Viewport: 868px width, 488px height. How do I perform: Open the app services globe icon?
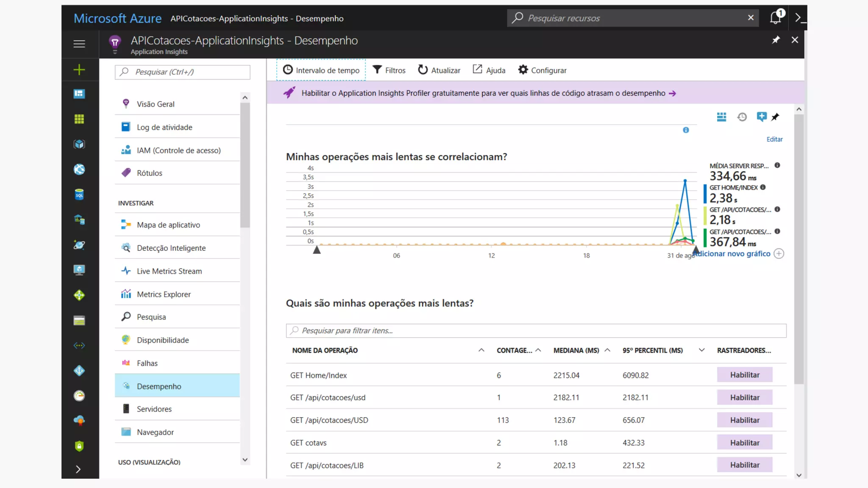[x=79, y=169]
